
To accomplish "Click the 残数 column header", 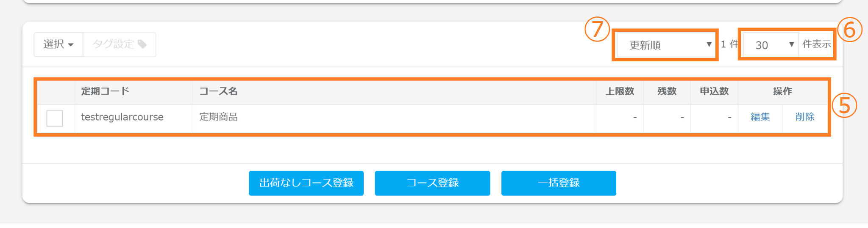I will [x=667, y=91].
